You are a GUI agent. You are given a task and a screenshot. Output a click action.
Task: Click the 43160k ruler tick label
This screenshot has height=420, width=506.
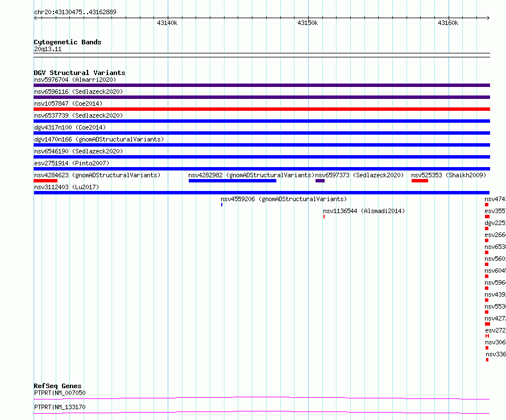pyautogui.click(x=448, y=23)
